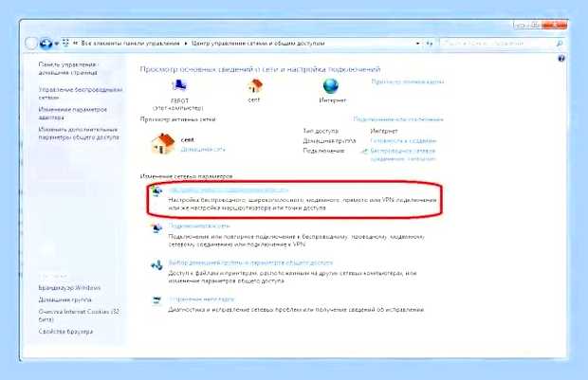Click the set up new connection icon
The width and height of the screenshot is (588, 380).
157,191
